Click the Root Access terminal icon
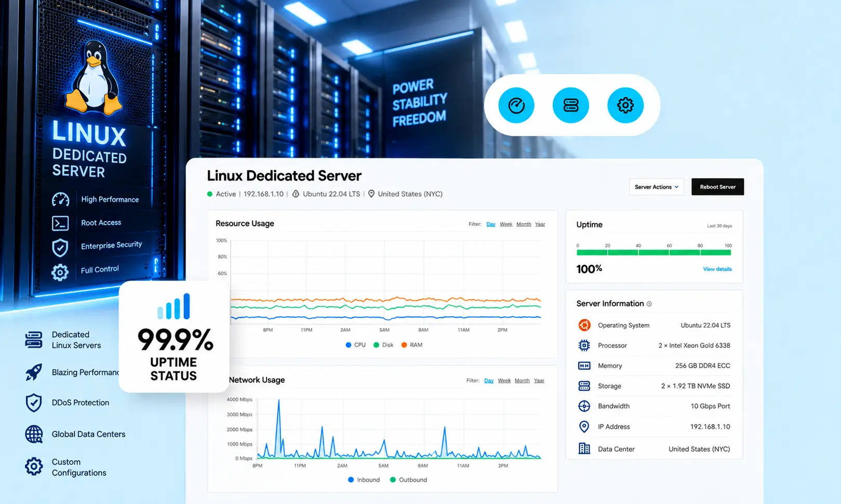This screenshot has height=504, width=841. click(60, 223)
